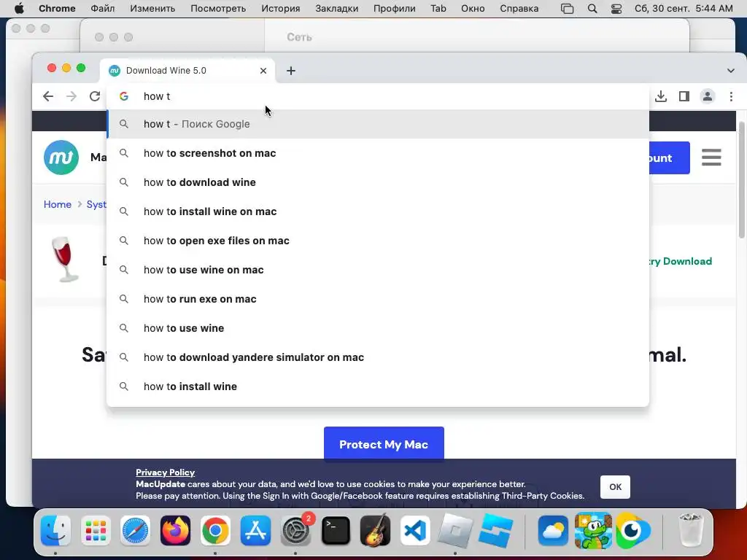
Task: Click Stage Manager icon in menu bar
Action: [x=567, y=9]
